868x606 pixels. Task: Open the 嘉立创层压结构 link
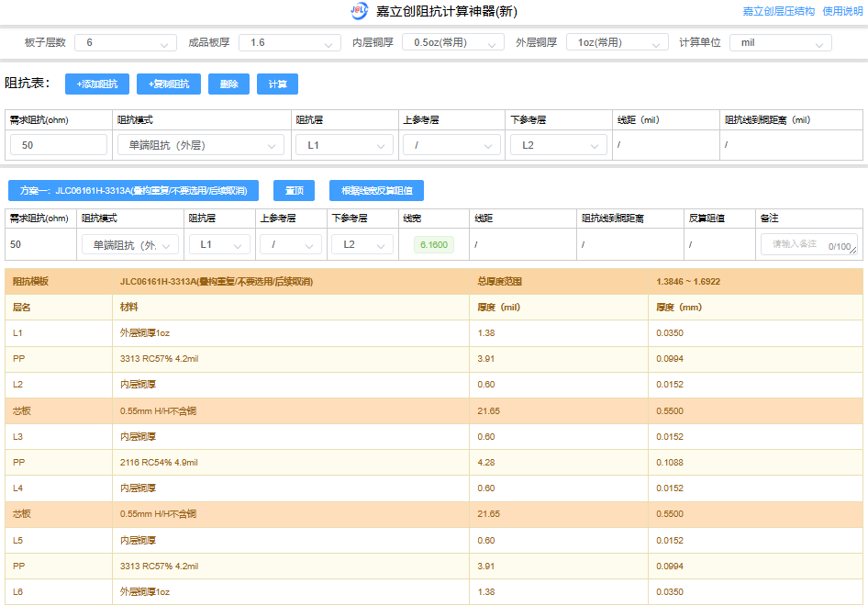(x=778, y=12)
